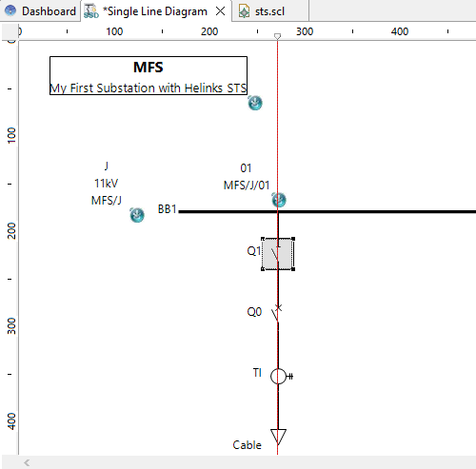This screenshot has width=476, height=469.
Task: Click the Q1 label text
Action: pyautogui.click(x=254, y=251)
